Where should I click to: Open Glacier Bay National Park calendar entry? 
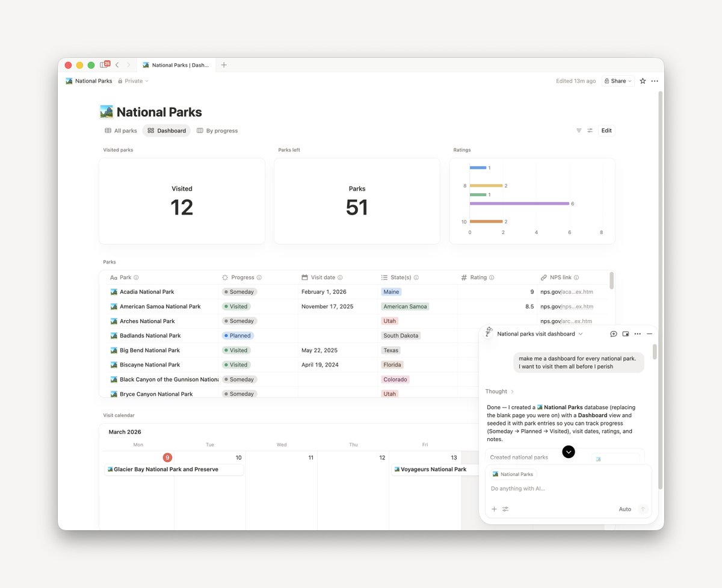pyautogui.click(x=174, y=469)
